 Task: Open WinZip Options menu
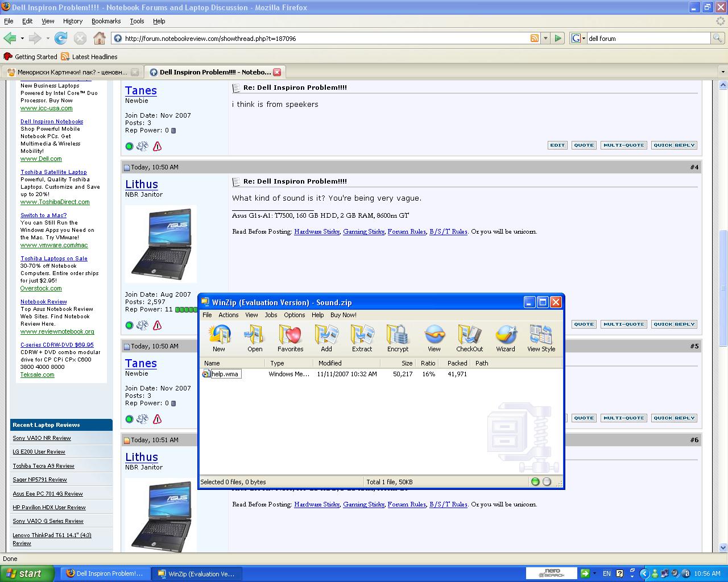click(295, 315)
